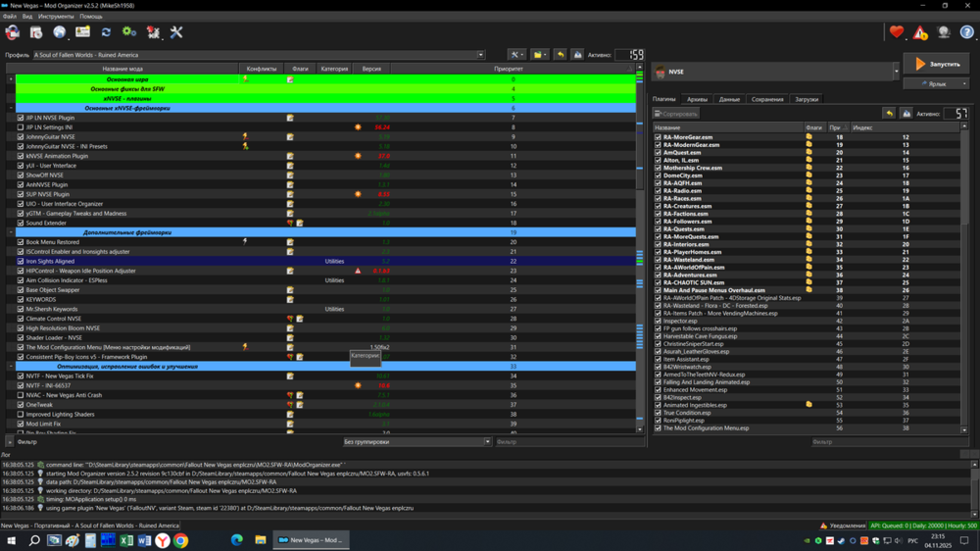Toggle Inspector.esp plugin checkbox
980x551 pixels.
[x=658, y=321]
